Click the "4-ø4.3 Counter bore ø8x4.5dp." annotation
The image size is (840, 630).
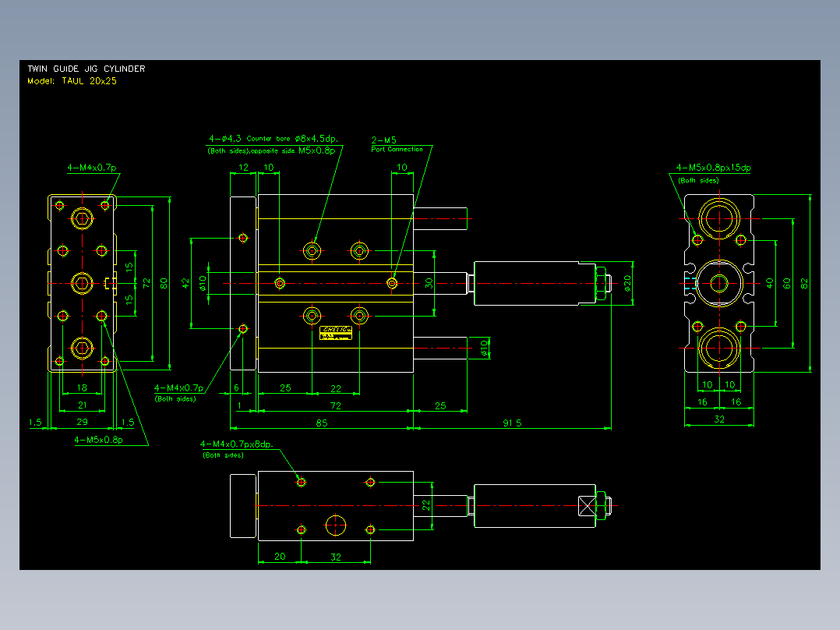[274, 138]
